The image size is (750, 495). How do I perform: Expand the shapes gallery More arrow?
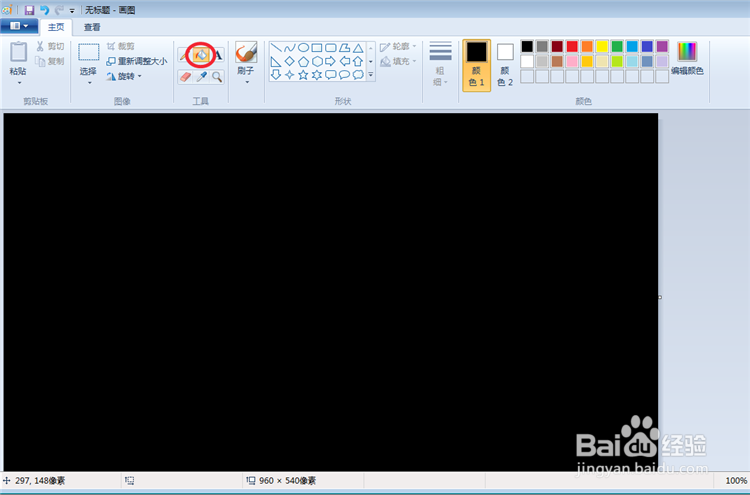[x=370, y=75]
